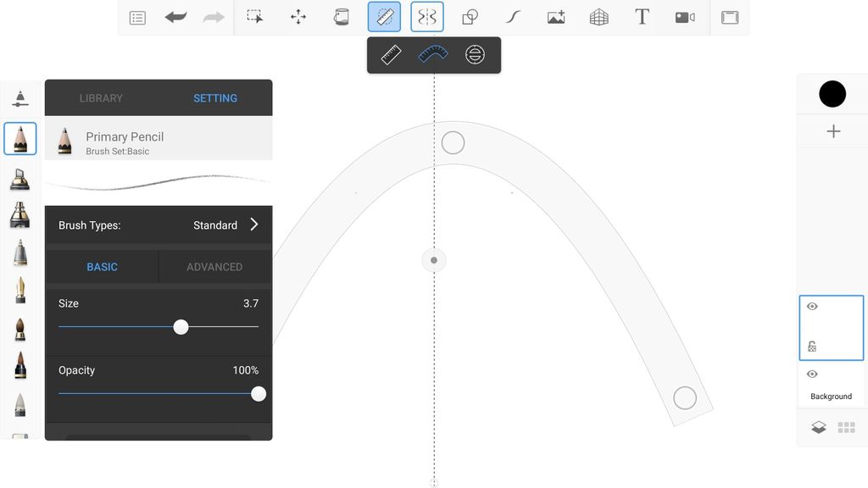Add a new layer with the plus button
This screenshot has height=488, width=868.
[x=832, y=130]
